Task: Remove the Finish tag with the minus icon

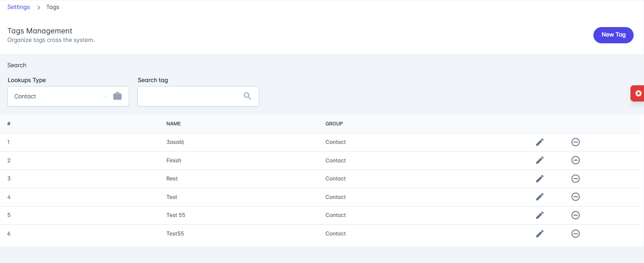Action: click(575, 160)
